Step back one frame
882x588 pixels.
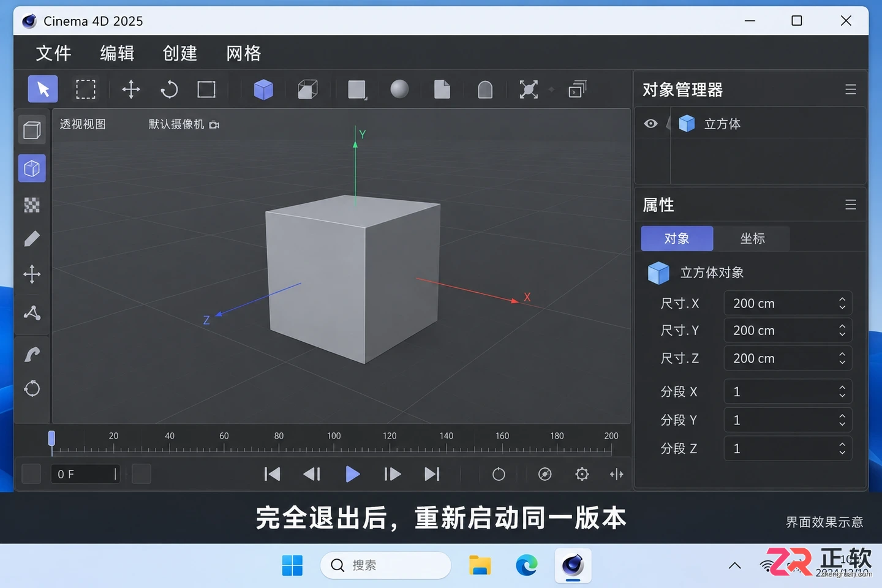tap(312, 474)
